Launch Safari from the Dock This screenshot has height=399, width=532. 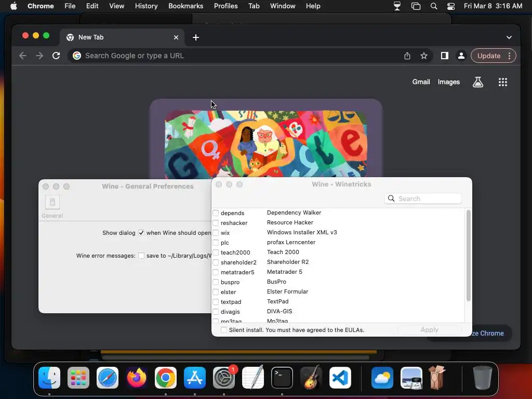[108, 378]
